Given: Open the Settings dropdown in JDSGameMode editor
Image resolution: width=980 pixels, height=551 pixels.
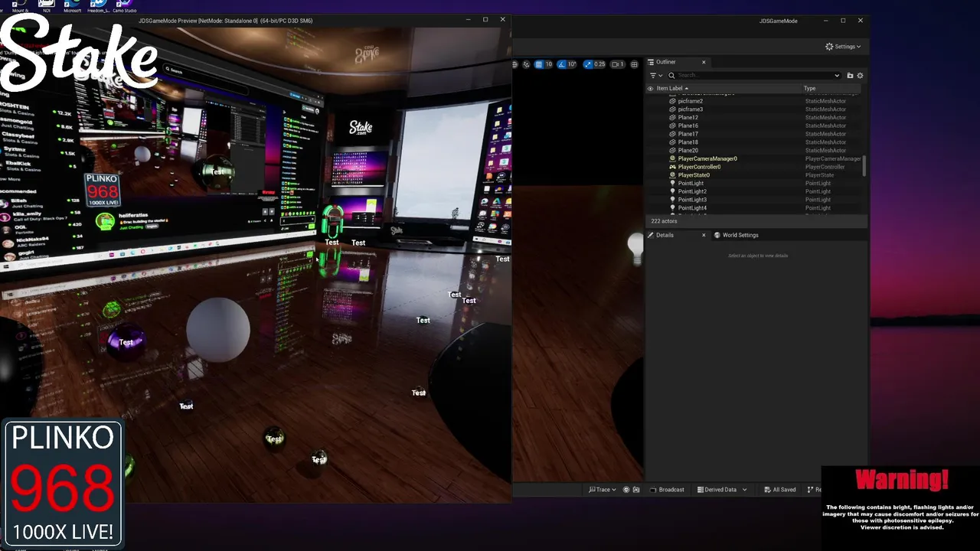Looking at the screenshot, I should tap(843, 47).
